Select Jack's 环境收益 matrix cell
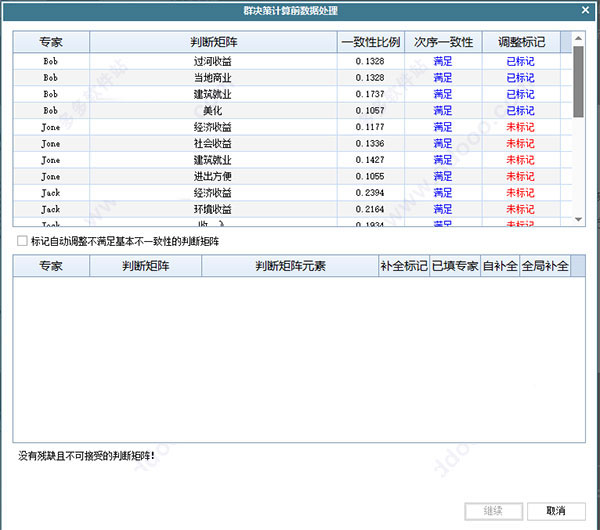Screen dimensions: 600x530 213,209
